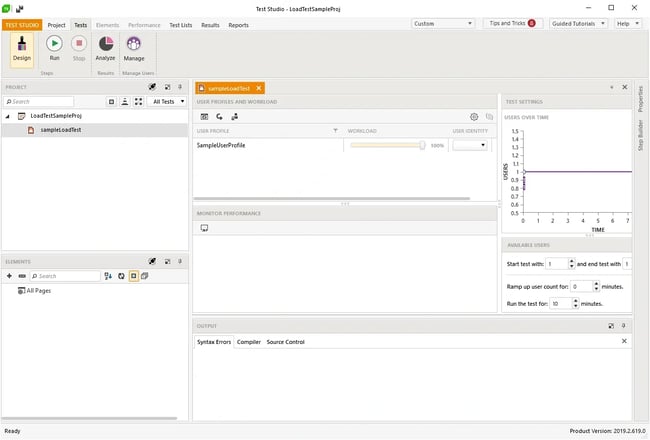This screenshot has width=650, height=440.
Task: Open the All Tests filter dropdown
Action: [167, 101]
